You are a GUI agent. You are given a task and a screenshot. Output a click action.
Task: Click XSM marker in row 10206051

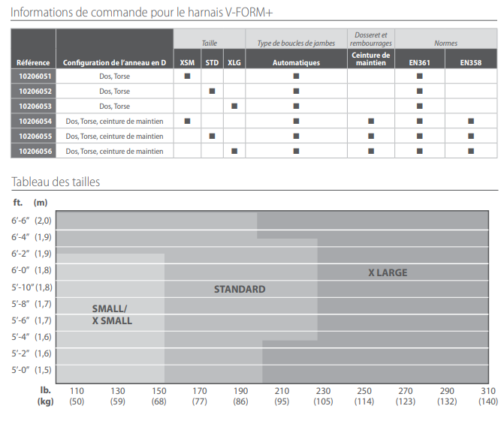coord(187,77)
